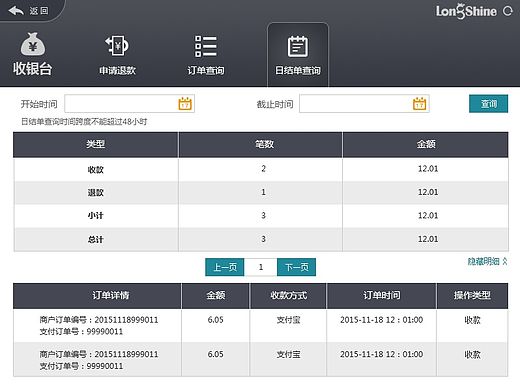Click the 查询 search button
The width and height of the screenshot is (520, 390).
coord(488,104)
